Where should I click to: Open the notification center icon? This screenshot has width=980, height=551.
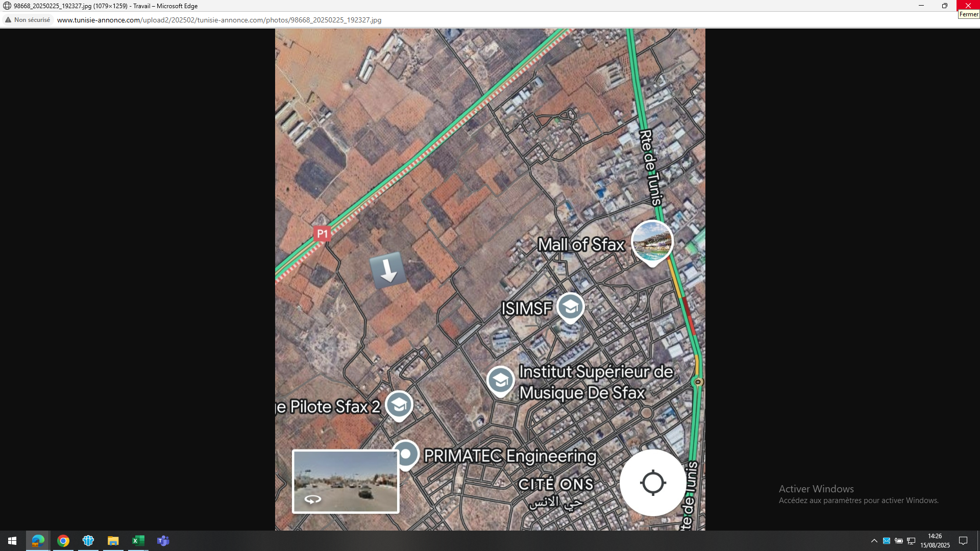click(x=963, y=541)
